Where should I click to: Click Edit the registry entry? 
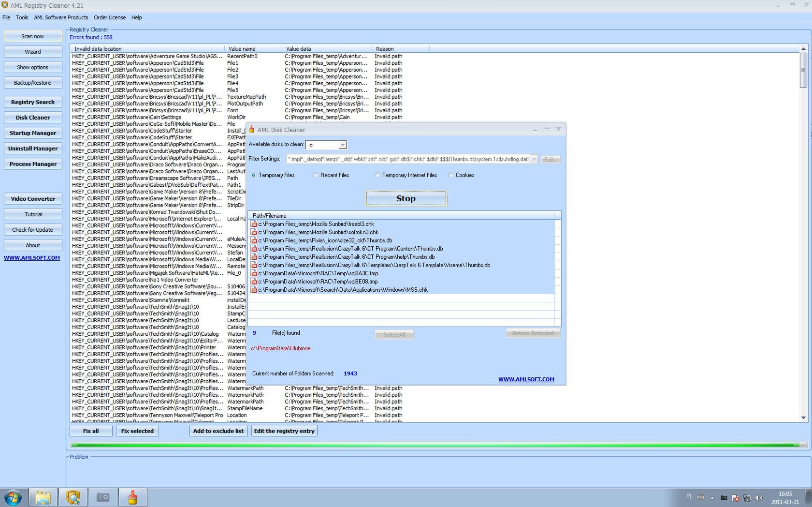[284, 431]
